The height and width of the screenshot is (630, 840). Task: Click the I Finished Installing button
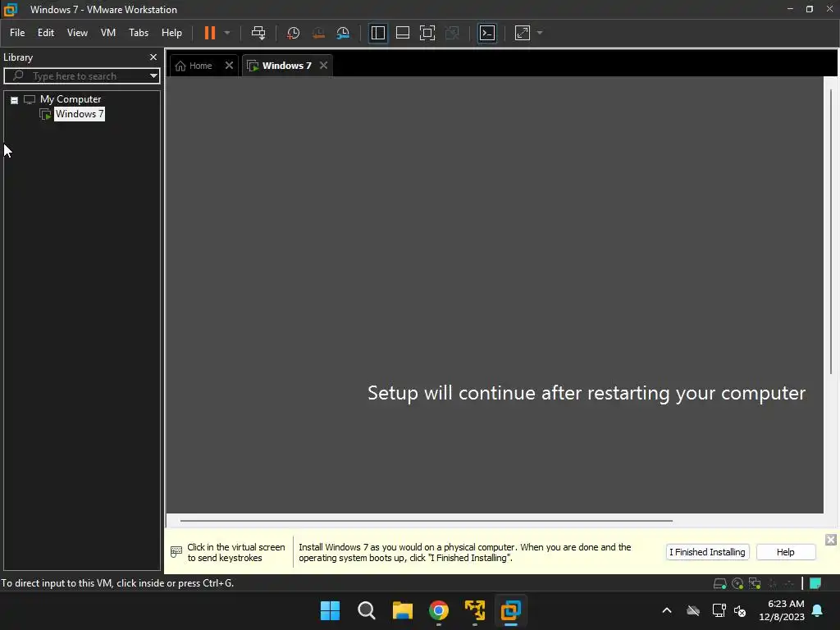click(707, 552)
